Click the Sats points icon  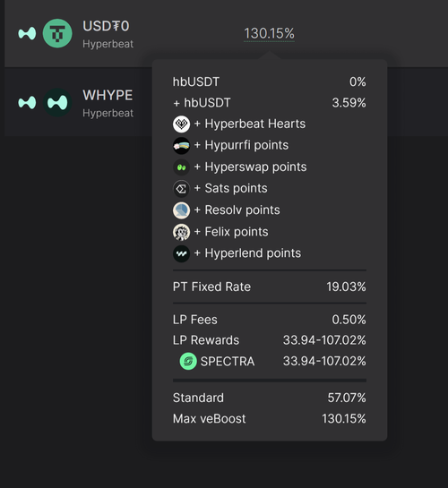(181, 189)
